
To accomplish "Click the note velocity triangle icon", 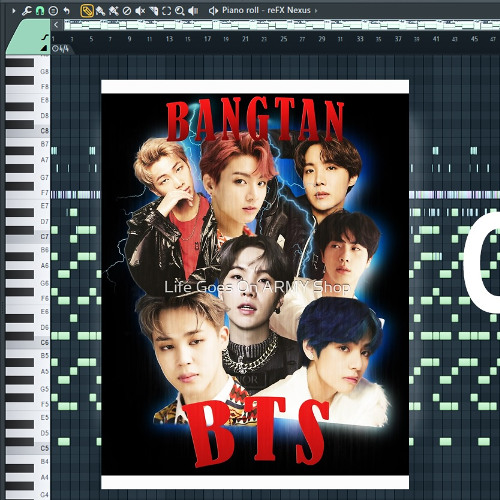I will [x=45, y=49].
